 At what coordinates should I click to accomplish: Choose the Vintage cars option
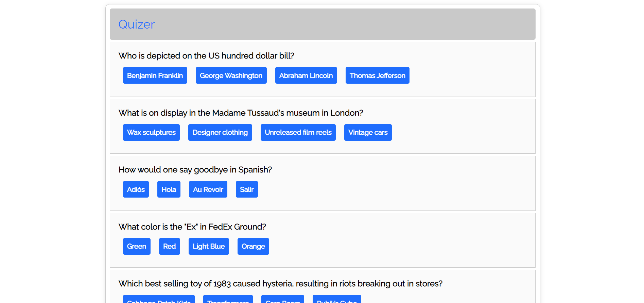[368, 133]
